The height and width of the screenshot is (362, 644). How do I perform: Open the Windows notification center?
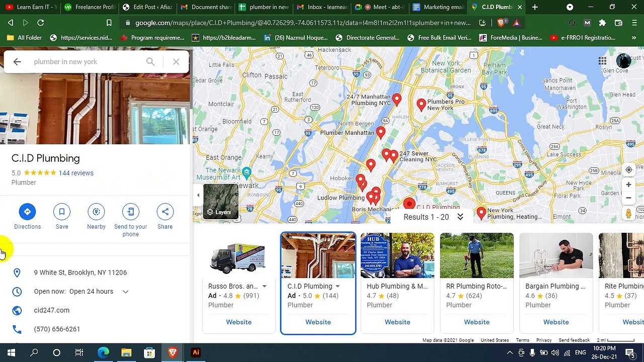pyautogui.click(x=629, y=352)
